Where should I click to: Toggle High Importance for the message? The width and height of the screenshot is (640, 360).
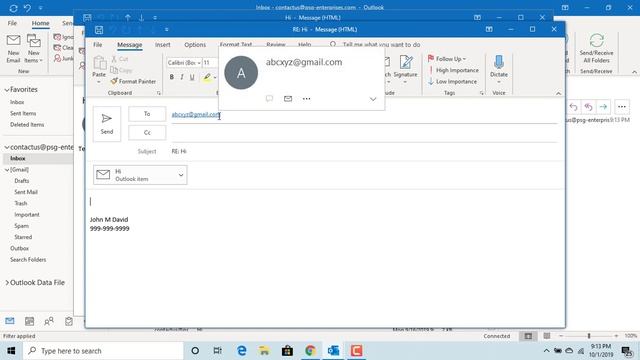pyautogui.click(x=453, y=70)
